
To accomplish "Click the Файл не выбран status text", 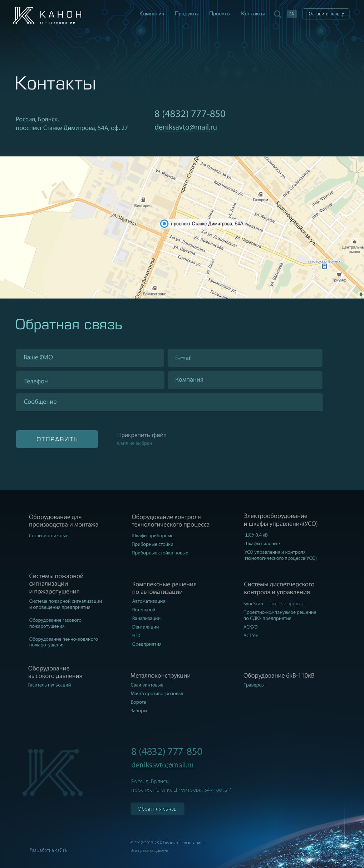I will 134,443.
